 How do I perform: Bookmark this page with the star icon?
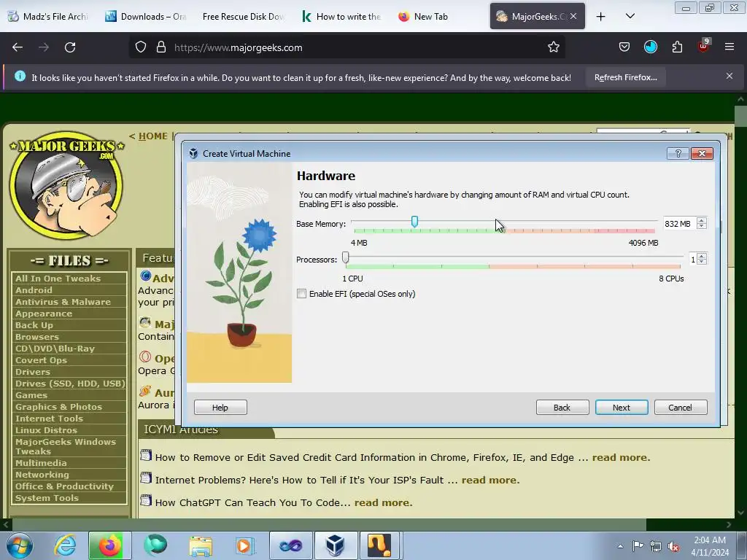pyautogui.click(x=553, y=47)
